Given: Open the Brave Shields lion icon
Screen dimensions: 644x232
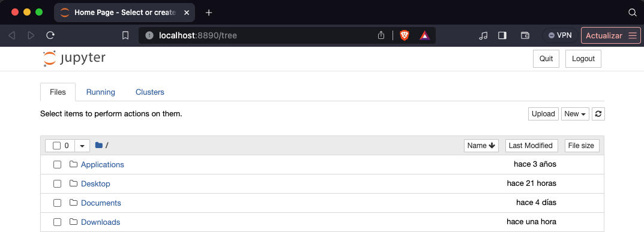Looking at the screenshot, I should (405, 35).
